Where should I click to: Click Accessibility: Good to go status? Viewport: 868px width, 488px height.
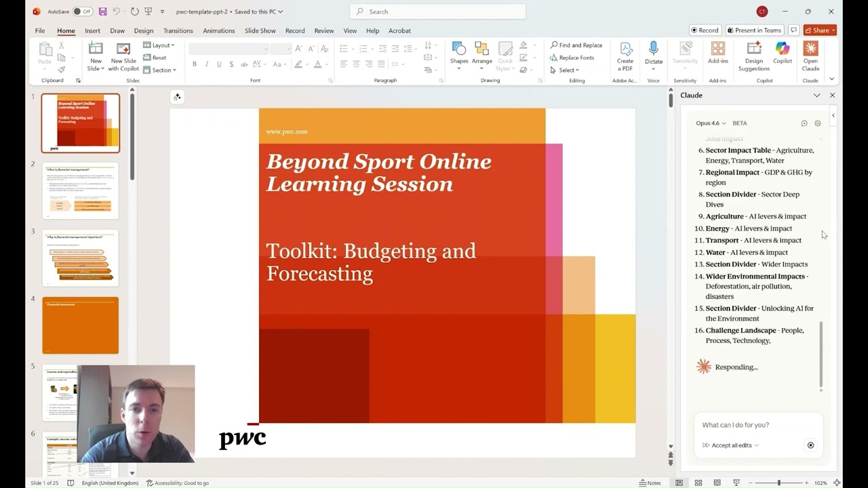tap(178, 483)
